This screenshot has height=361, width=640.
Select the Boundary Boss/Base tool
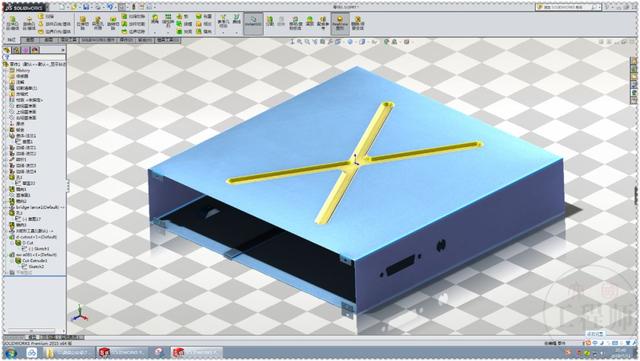pos(53,31)
